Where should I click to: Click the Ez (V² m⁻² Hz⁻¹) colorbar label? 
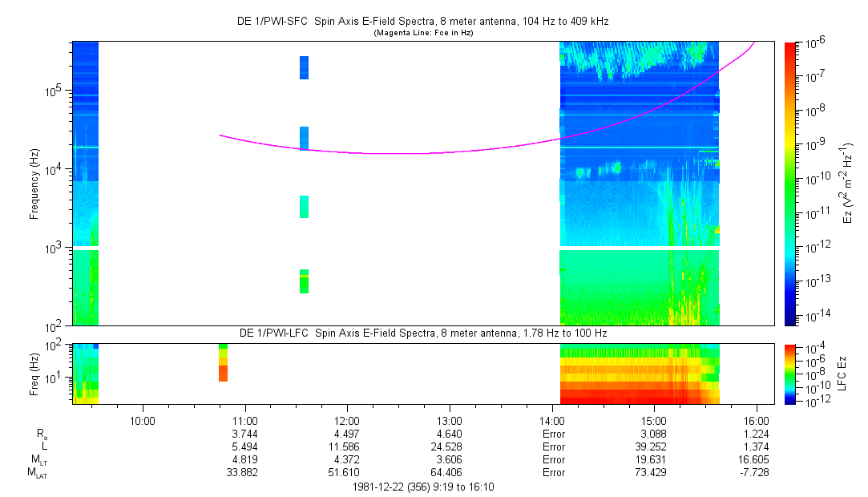(x=848, y=184)
